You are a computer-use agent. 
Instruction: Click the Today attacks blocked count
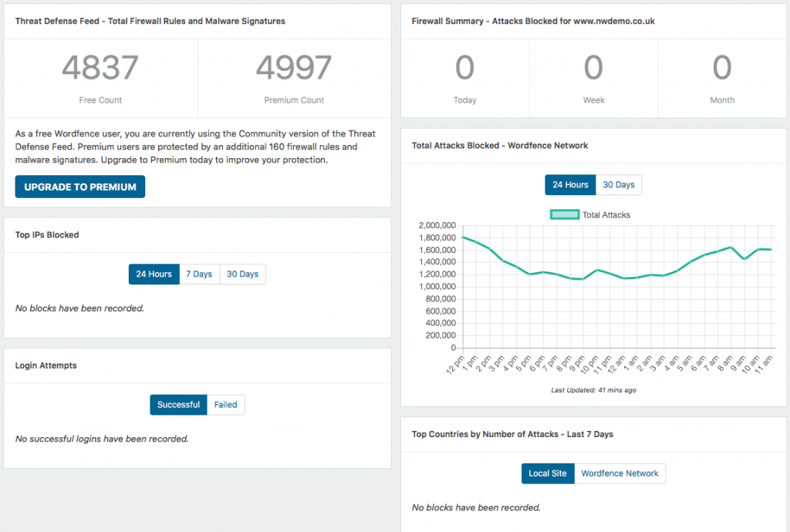tap(464, 69)
